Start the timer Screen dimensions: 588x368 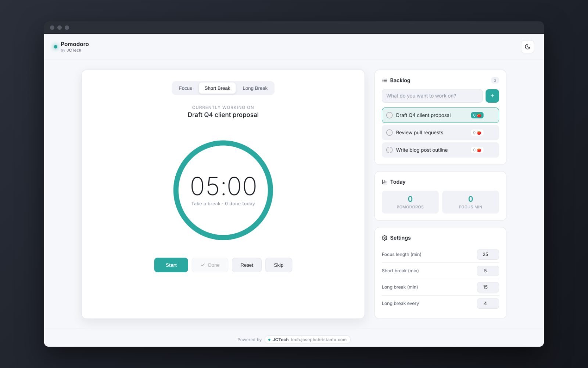pos(171,265)
